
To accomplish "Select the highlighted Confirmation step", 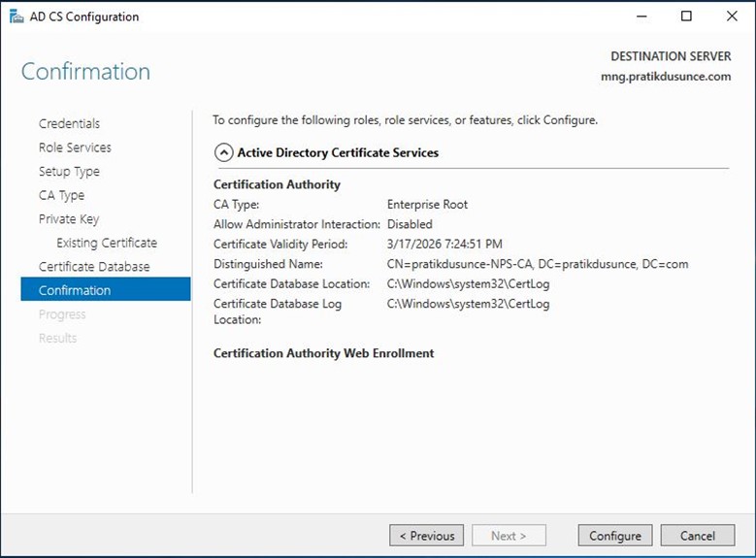I will [106, 289].
